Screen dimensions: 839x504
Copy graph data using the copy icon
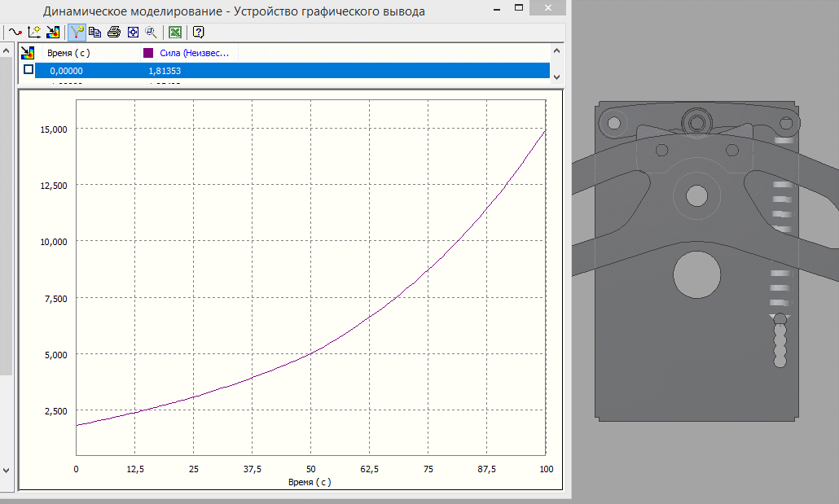[95, 33]
